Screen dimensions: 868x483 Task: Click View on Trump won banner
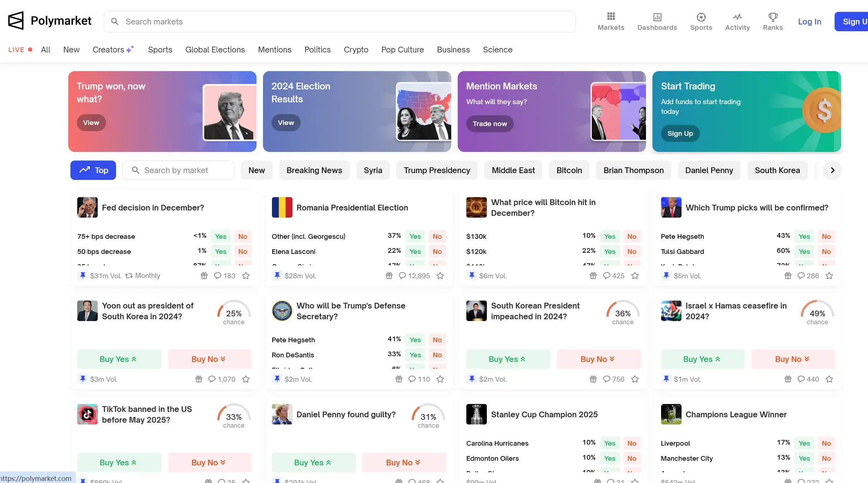91,123
